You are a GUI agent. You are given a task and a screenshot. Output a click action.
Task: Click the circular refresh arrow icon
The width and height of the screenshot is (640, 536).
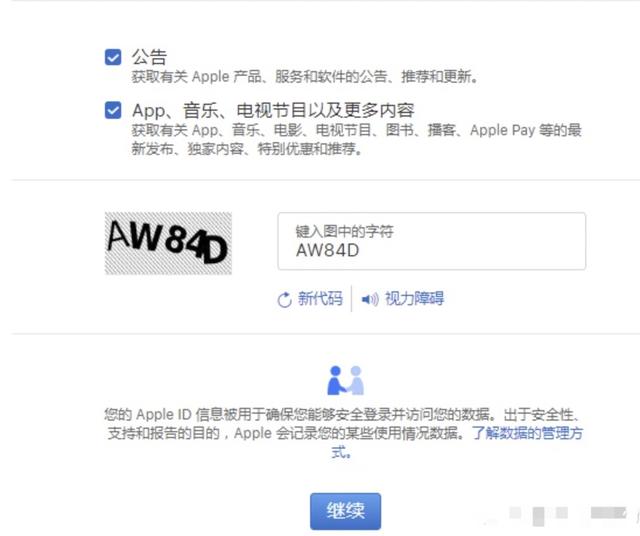point(284,300)
